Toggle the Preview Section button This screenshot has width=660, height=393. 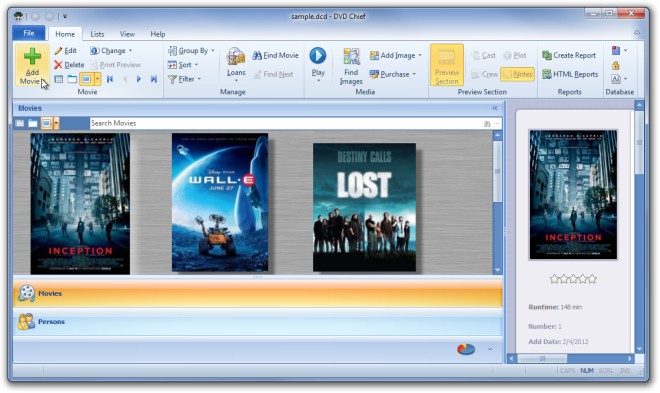(447, 65)
